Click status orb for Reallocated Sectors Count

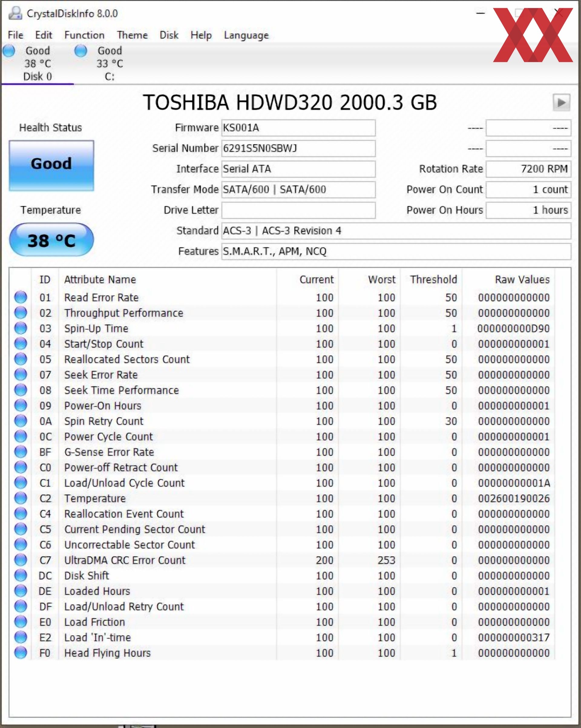click(x=21, y=359)
